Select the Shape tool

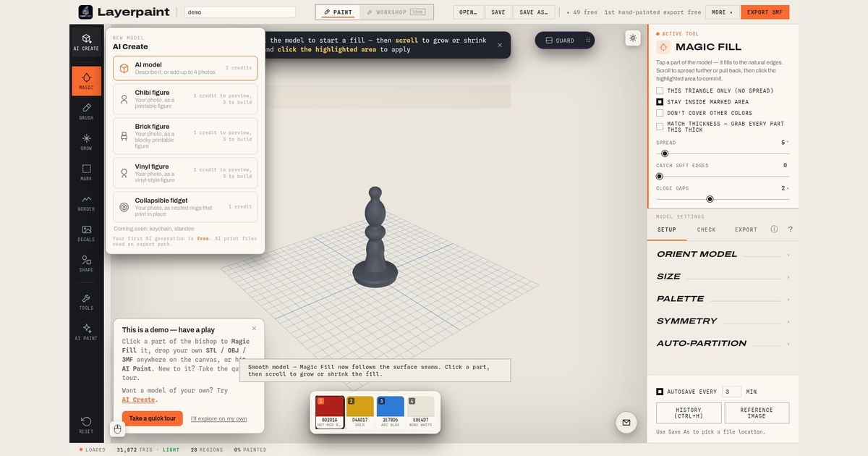tap(86, 263)
